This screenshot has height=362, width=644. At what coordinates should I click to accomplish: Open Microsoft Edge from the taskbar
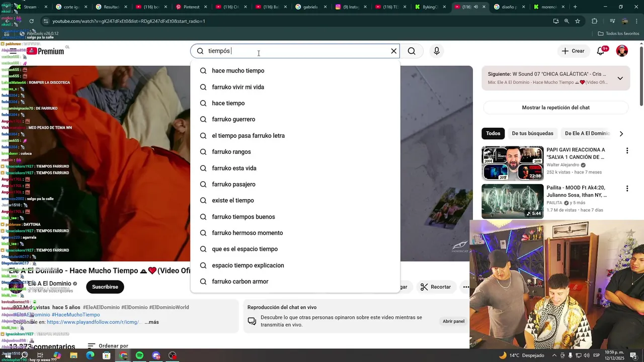click(90, 355)
